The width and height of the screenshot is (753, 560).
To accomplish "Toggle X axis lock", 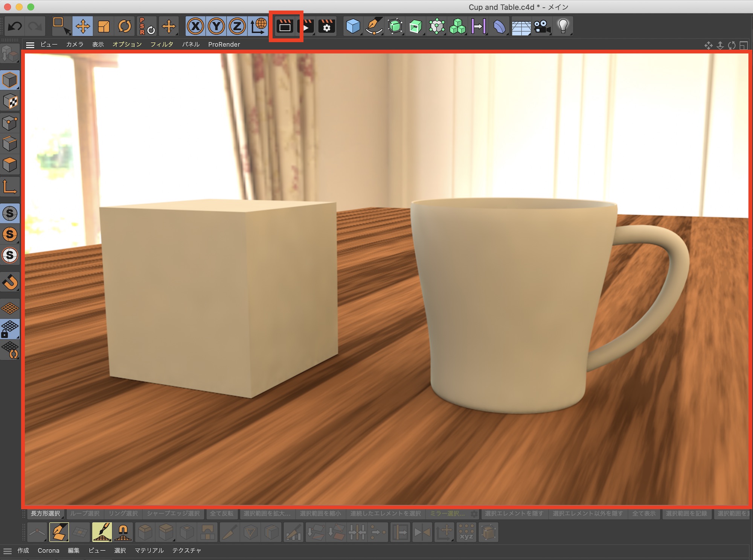I will tap(195, 26).
